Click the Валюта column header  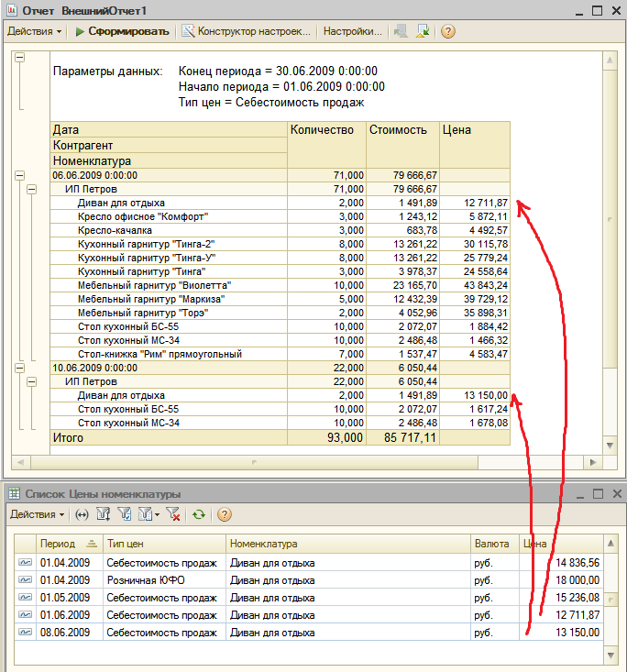pyautogui.click(x=495, y=544)
